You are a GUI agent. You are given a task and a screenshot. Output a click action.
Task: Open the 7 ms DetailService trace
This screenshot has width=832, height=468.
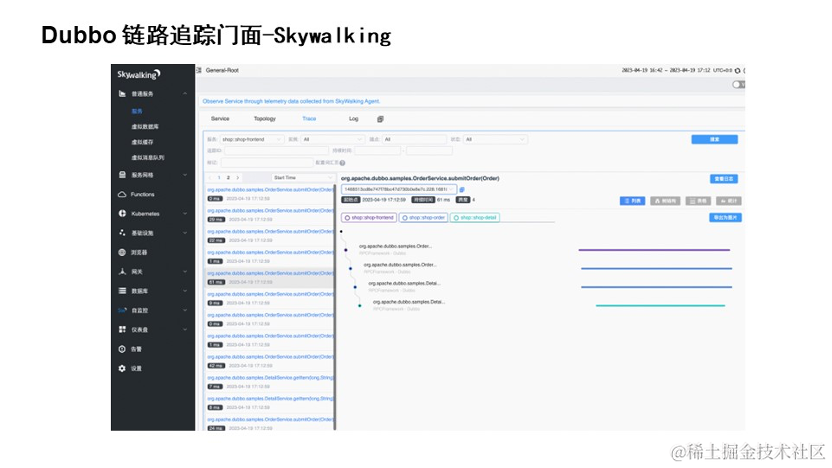(x=270, y=382)
